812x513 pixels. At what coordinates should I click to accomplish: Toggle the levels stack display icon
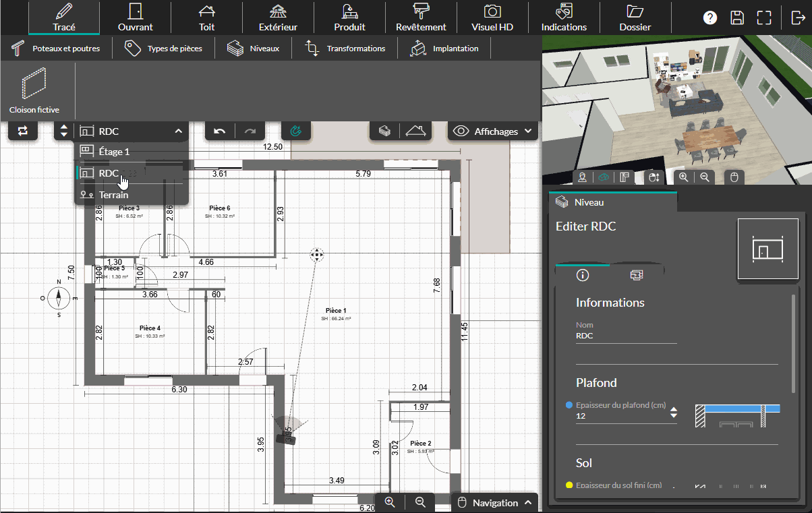[384, 131]
